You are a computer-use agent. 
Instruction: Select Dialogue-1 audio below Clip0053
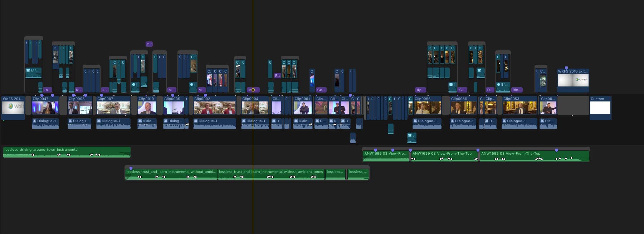(x=519, y=124)
